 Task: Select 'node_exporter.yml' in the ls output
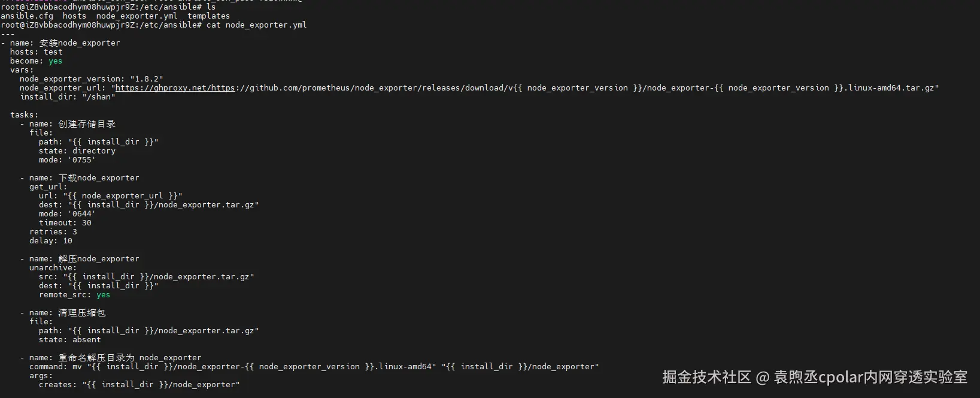click(x=136, y=16)
